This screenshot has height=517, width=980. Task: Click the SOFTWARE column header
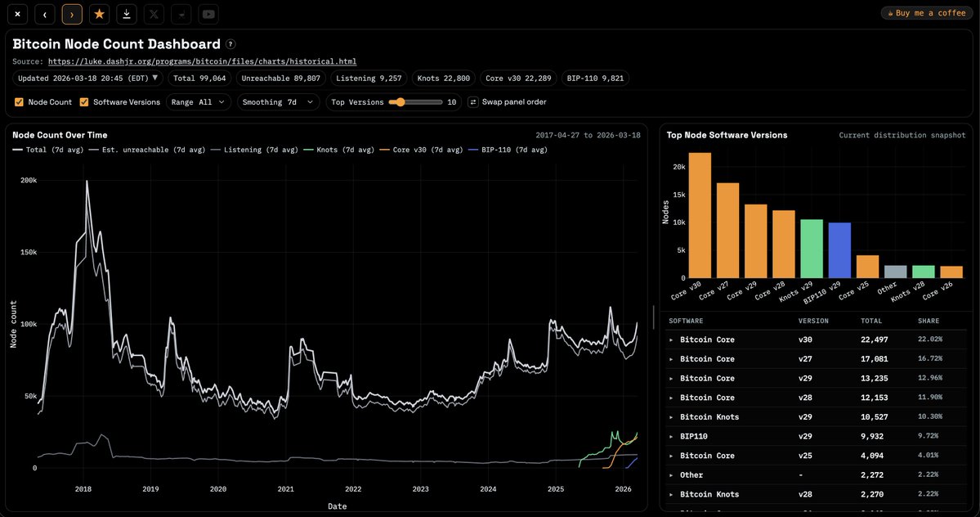coord(686,321)
